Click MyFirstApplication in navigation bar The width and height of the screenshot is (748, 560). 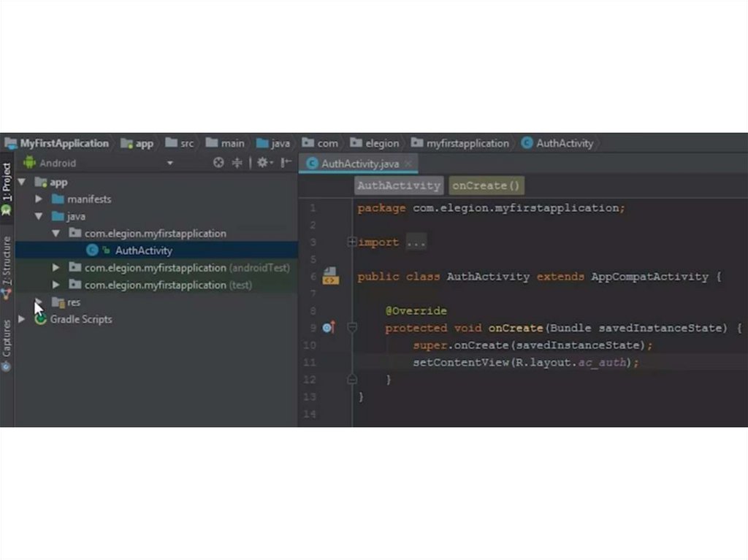pyautogui.click(x=64, y=143)
